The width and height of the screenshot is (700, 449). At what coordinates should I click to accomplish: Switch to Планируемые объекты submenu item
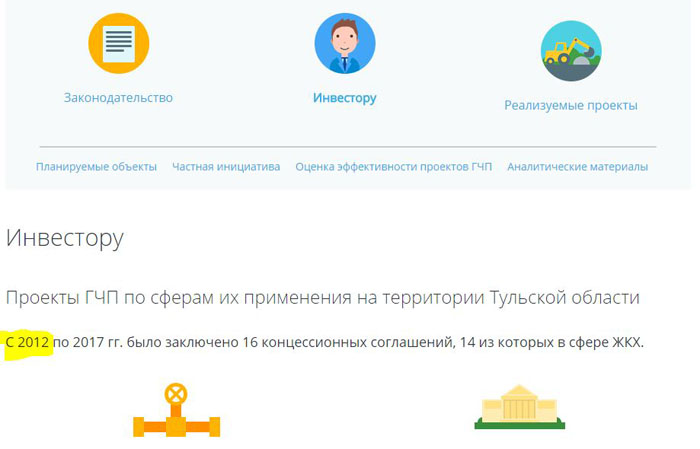point(96,167)
